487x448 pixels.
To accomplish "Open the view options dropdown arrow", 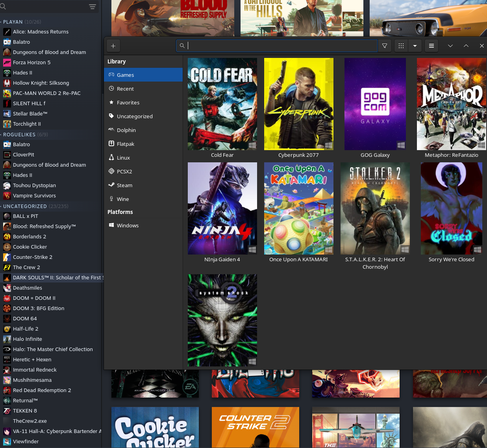I will [x=415, y=46].
